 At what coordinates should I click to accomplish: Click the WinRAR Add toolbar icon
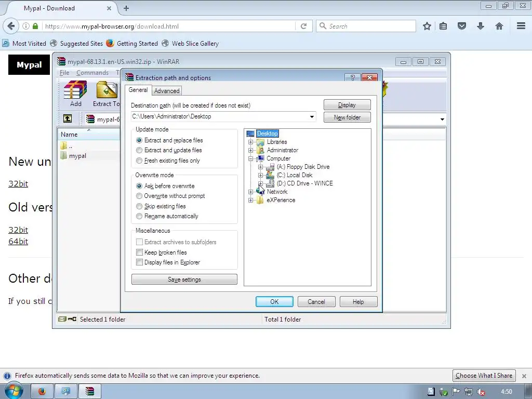(x=75, y=94)
